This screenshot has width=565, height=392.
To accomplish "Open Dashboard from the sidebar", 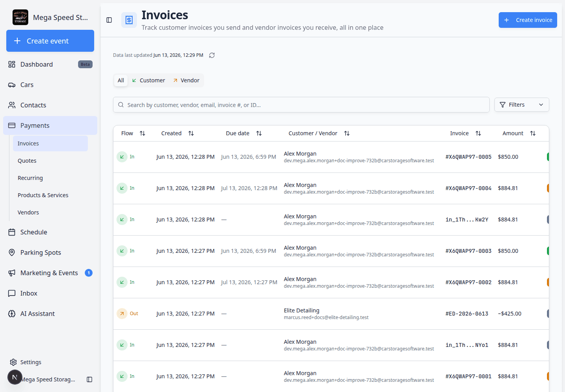I will [50, 64].
